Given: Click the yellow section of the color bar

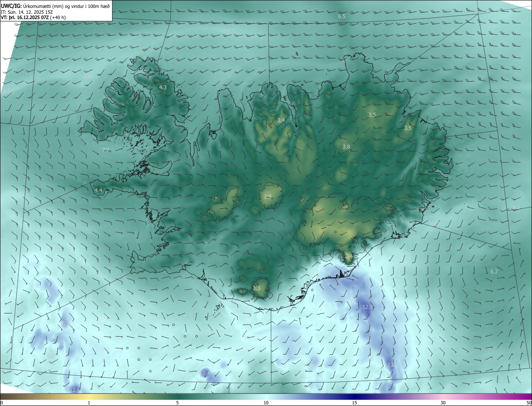Looking at the screenshot, I should pyautogui.click(x=89, y=396).
